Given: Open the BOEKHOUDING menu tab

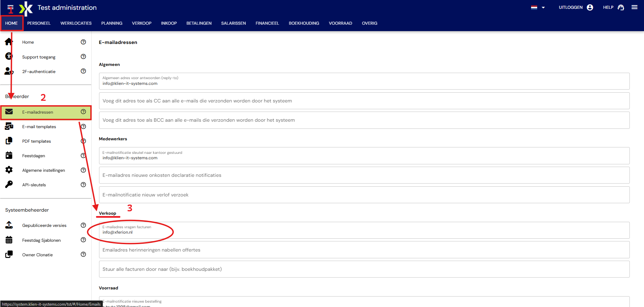Looking at the screenshot, I should [x=304, y=23].
